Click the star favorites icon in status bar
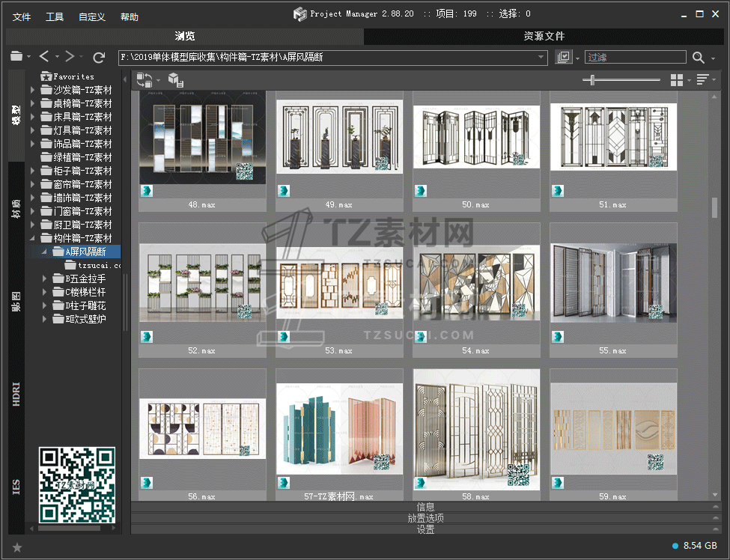This screenshot has width=730, height=560. pyautogui.click(x=17, y=547)
